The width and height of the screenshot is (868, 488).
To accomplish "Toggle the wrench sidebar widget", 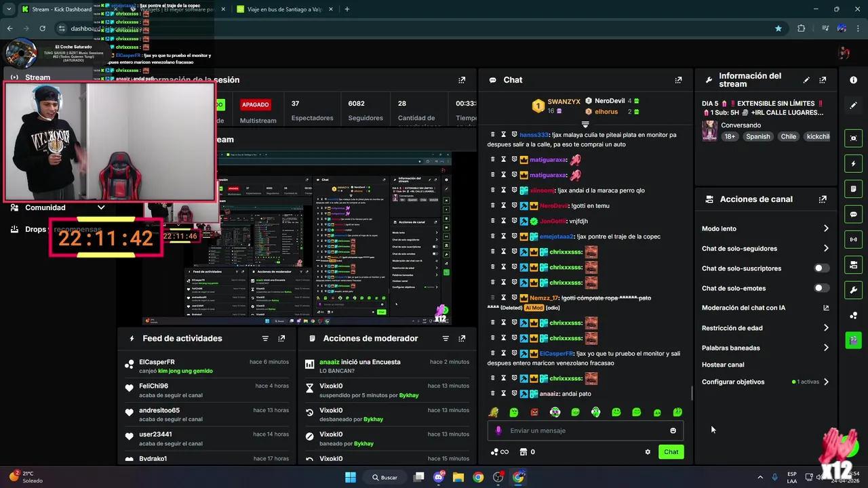I will pos(853,290).
